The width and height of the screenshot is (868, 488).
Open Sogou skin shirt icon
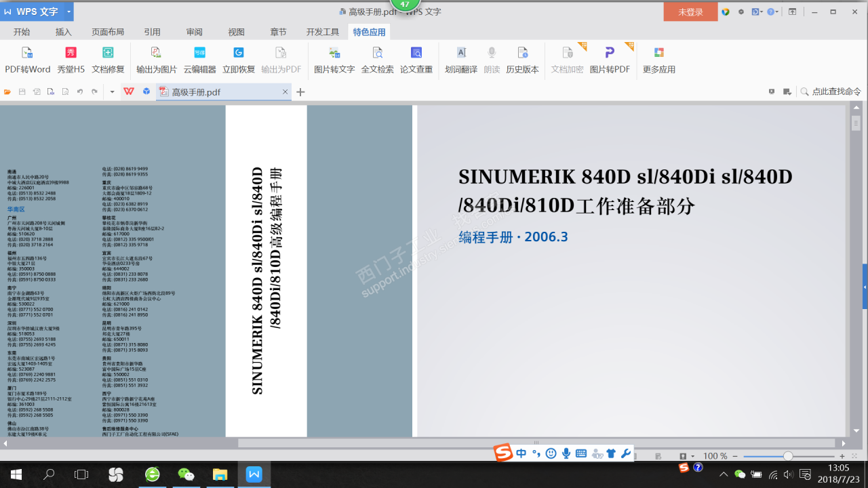(611, 453)
